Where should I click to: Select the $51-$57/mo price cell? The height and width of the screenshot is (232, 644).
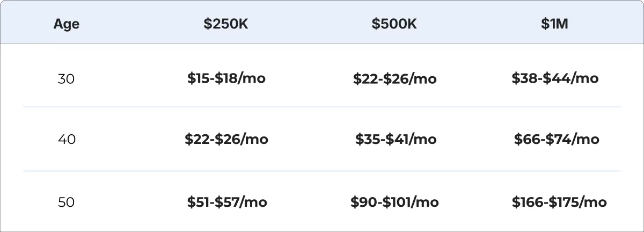pyautogui.click(x=227, y=202)
